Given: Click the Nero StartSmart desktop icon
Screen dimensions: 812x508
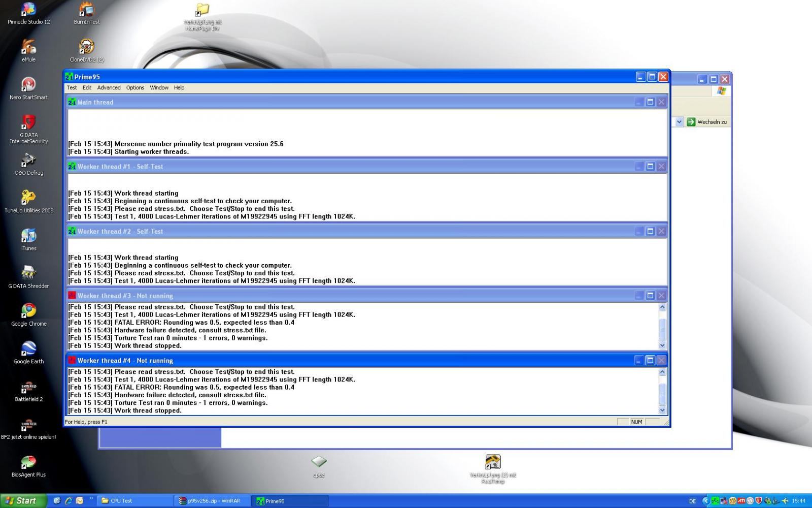Looking at the screenshot, I should pos(28,88).
